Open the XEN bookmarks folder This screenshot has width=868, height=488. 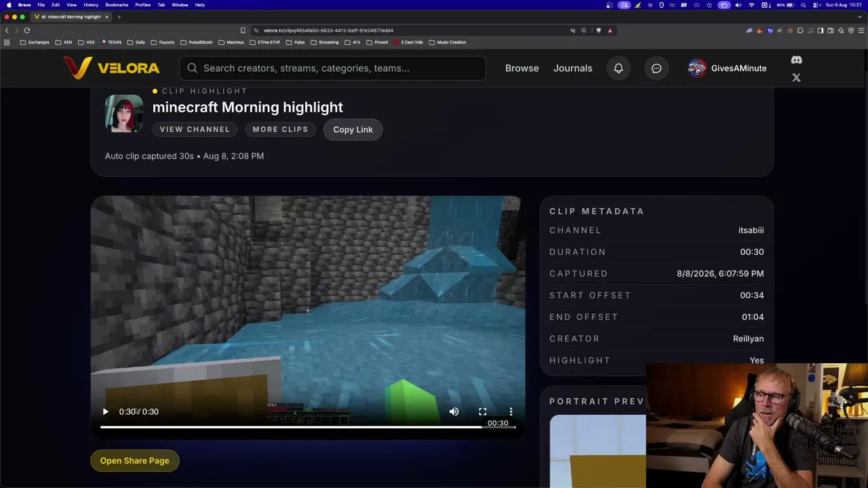coord(64,42)
